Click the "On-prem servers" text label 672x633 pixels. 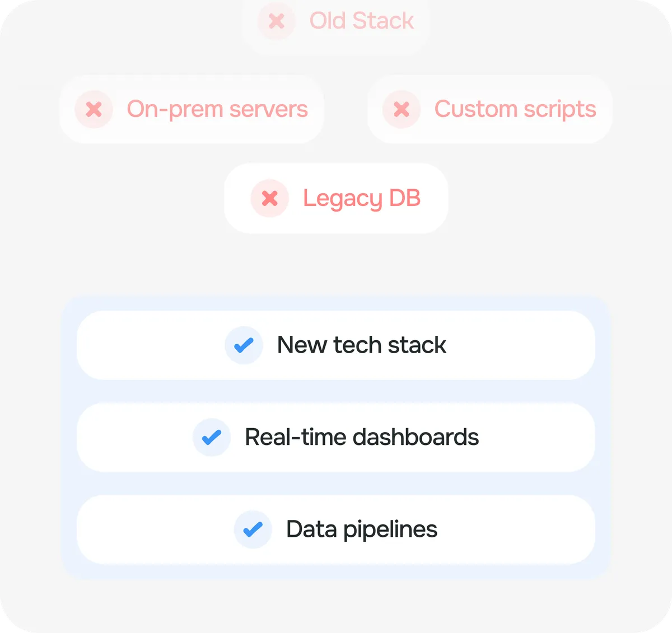click(217, 109)
